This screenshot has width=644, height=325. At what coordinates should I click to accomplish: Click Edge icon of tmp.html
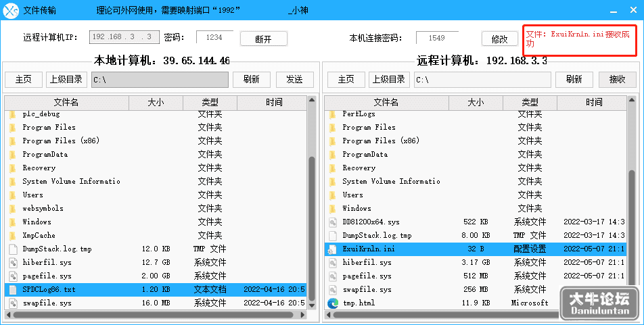pos(333,303)
